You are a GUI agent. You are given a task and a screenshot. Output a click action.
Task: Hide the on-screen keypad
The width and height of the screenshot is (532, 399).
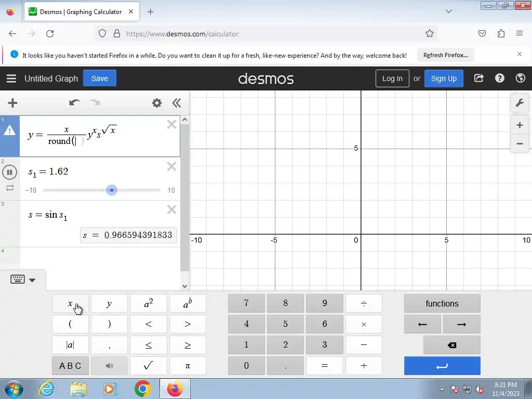[x=17, y=279]
